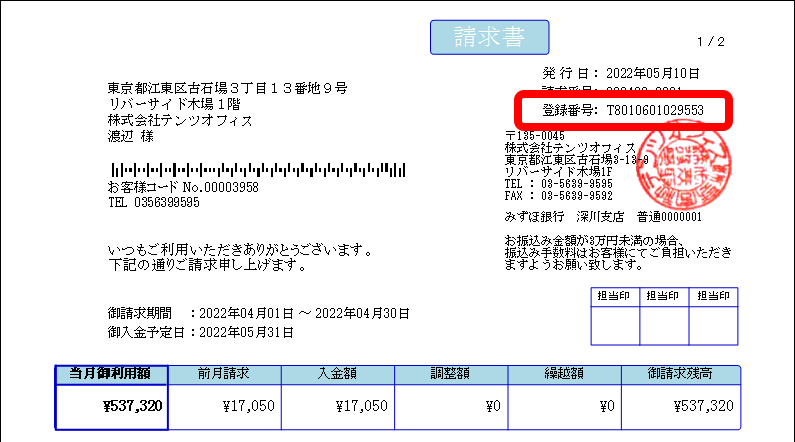The width and height of the screenshot is (795, 442).
Task: Click the leftmost 担当印 stamp box
Action: click(615, 324)
